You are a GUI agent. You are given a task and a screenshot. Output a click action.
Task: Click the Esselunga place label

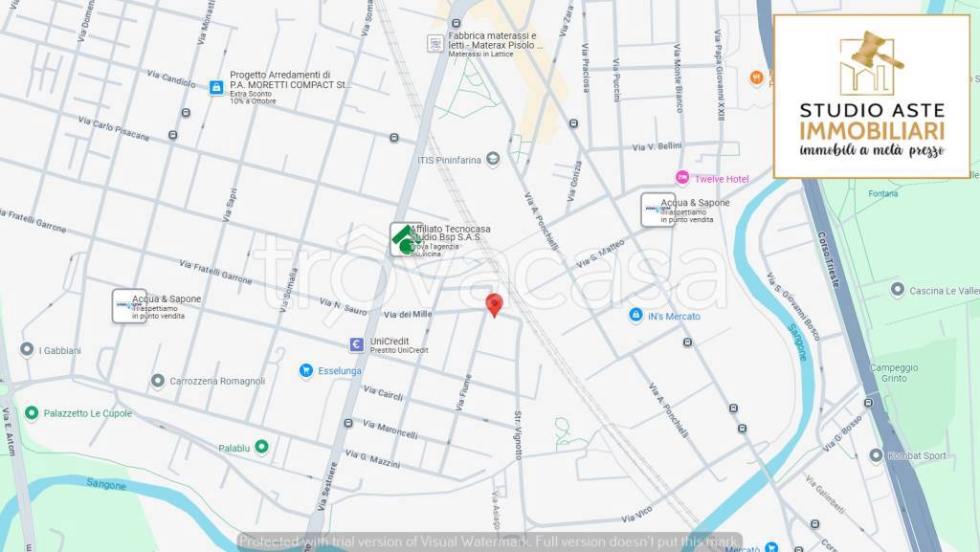tap(340, 371)
